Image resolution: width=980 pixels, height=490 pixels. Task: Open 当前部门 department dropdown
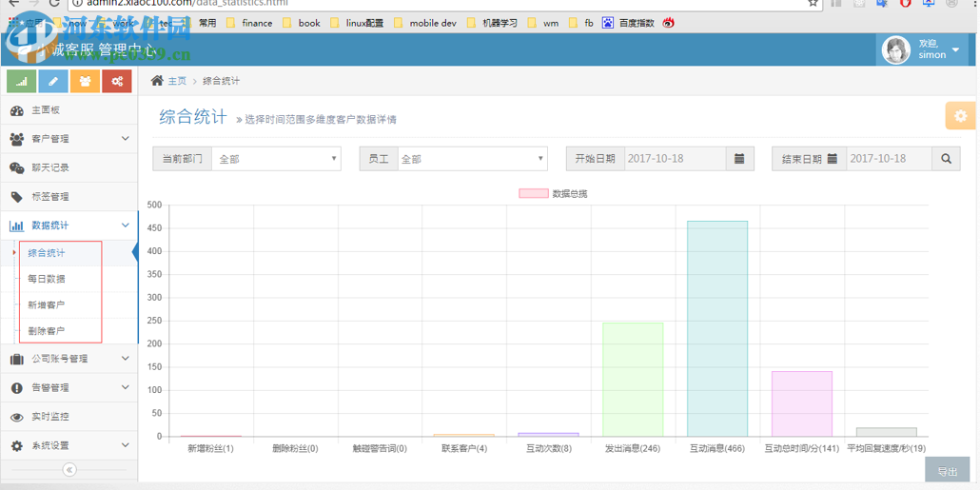276,159
